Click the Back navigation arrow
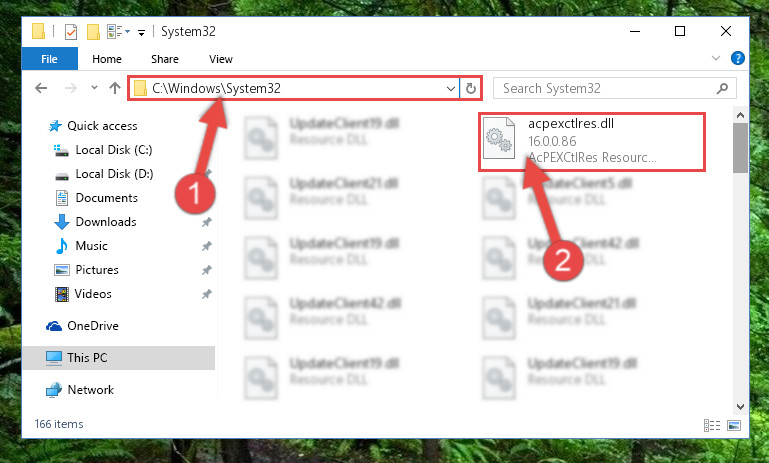 41,88
